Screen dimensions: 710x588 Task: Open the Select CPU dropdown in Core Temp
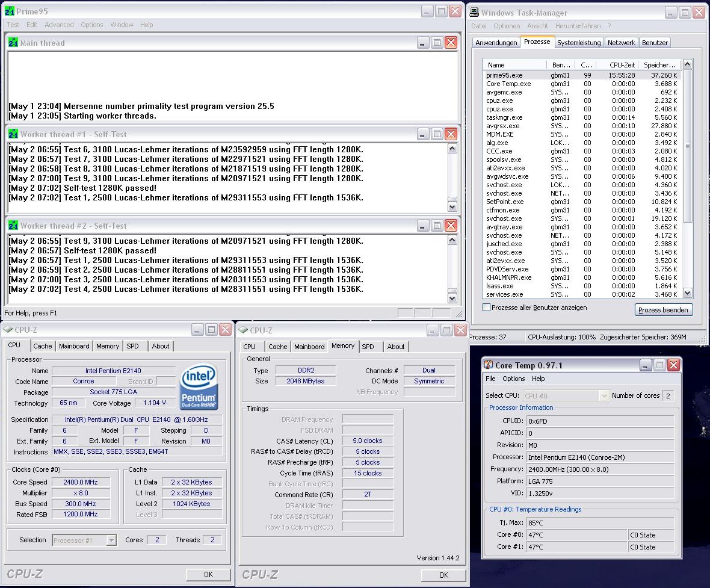click(x=603, y=395)
